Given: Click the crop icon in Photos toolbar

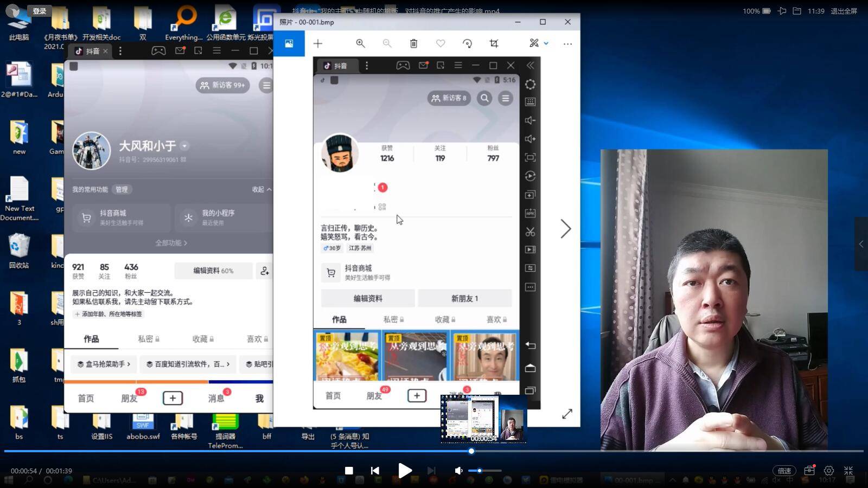Looking at the screenshot, I should [x=494, y=43].
